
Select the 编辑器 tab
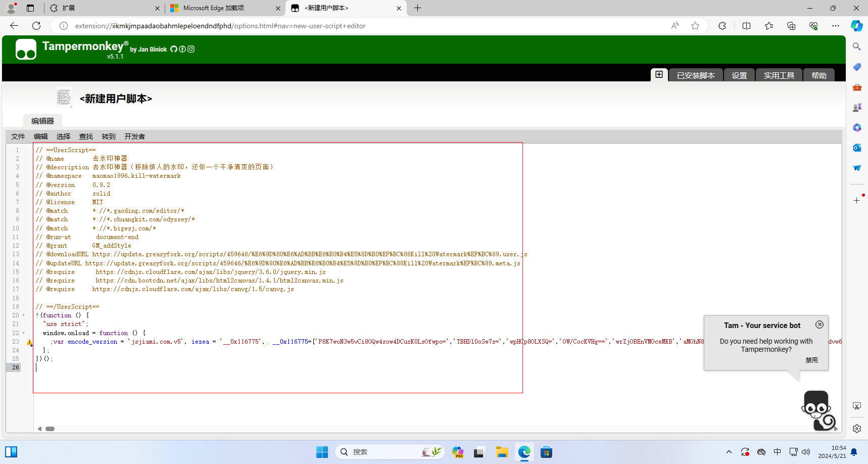click(x=42, y=121)
